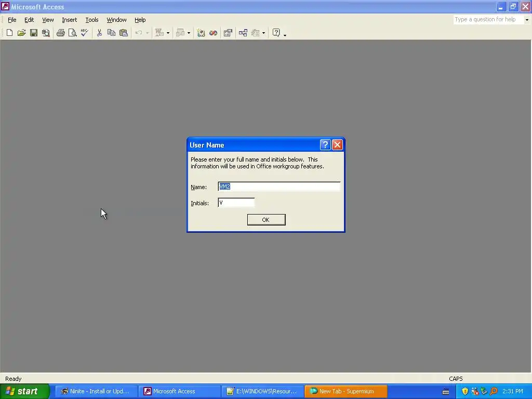Open the View menu
The height and width of the screenshot is (399, 532).
(48, 20)
